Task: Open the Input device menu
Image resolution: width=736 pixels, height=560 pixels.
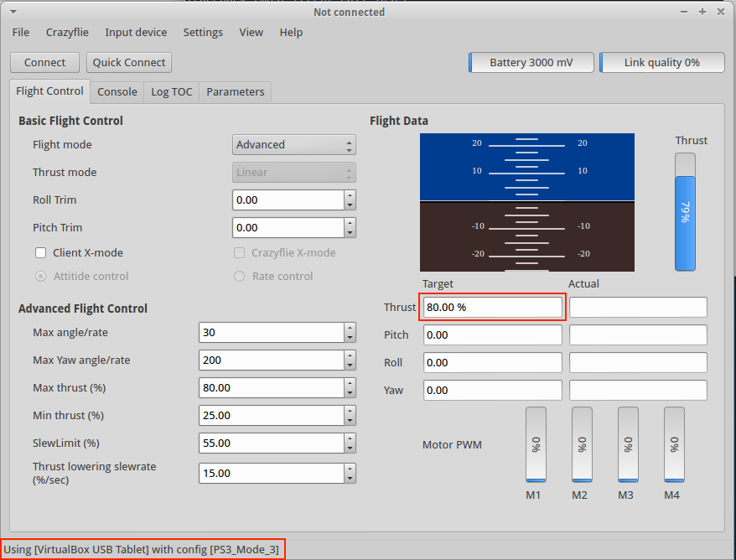Action: click(136, 33)
